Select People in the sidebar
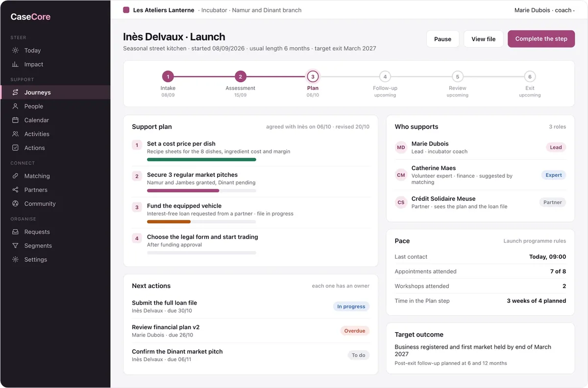The height and width of the screenshot is (388, 588). [55, 106]
